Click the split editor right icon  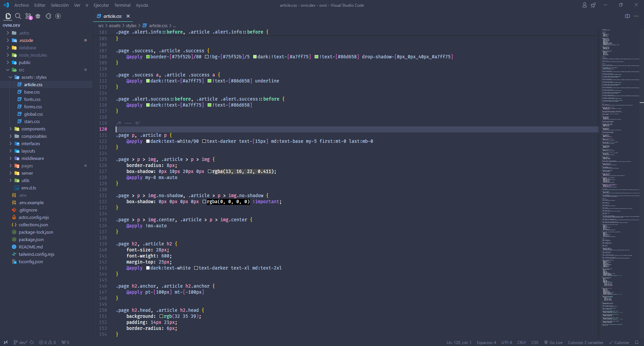[x=627, y=16]
